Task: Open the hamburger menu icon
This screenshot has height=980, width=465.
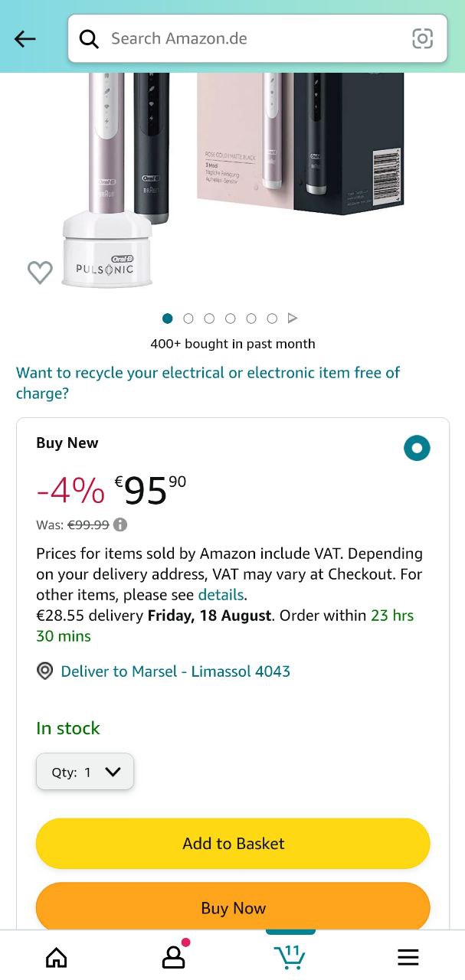Action: pos(408,957)
